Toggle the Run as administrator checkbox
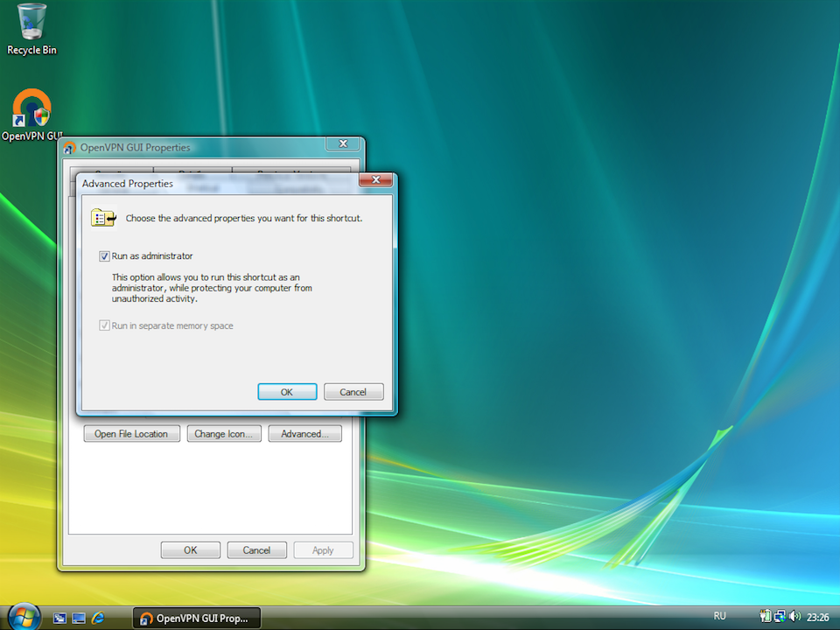This screenshot has width=840, height=630. tap(104, 256)
